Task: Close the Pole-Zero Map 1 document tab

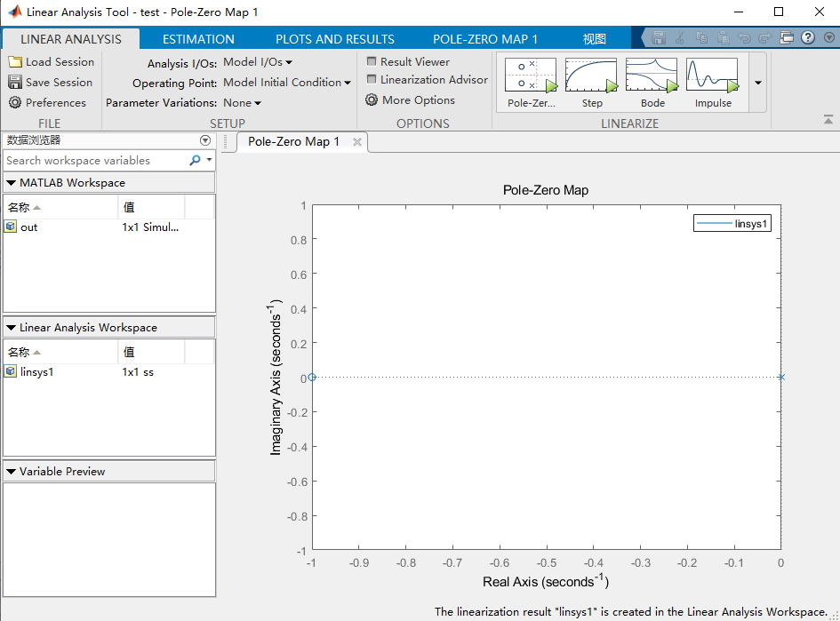Action: coord(357,142)
